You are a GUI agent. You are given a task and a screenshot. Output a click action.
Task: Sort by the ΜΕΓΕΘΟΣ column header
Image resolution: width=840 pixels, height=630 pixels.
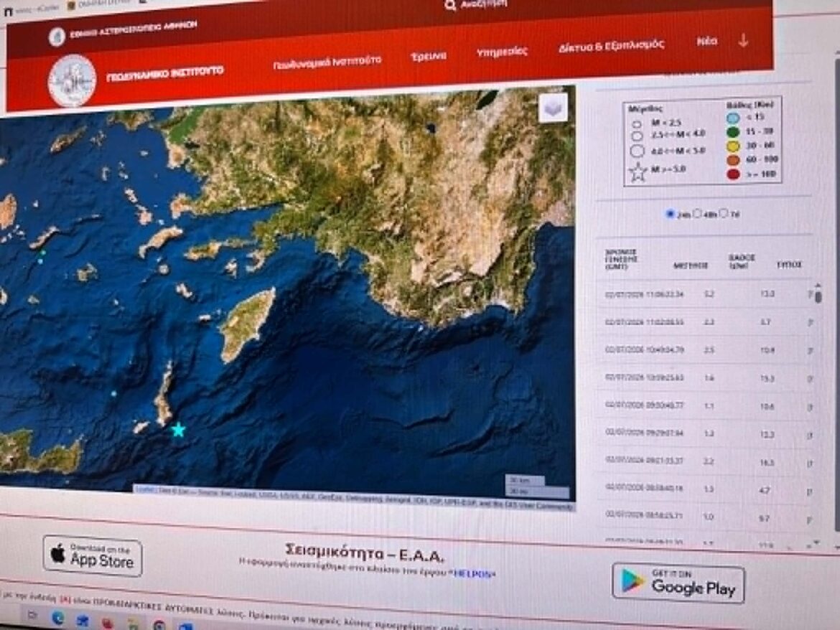tap(691, 265)
